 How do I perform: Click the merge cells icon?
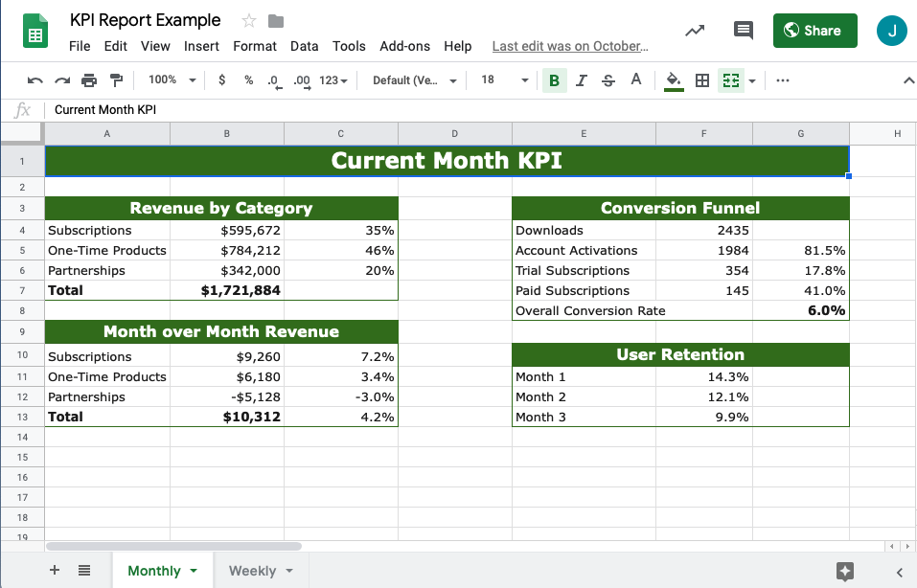(731, 80)
